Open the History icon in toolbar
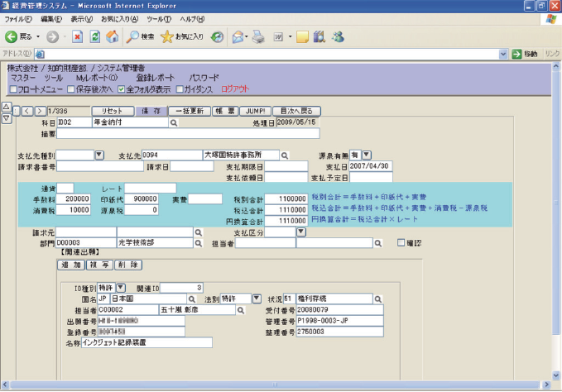562x392 pixels. [217, 36]
